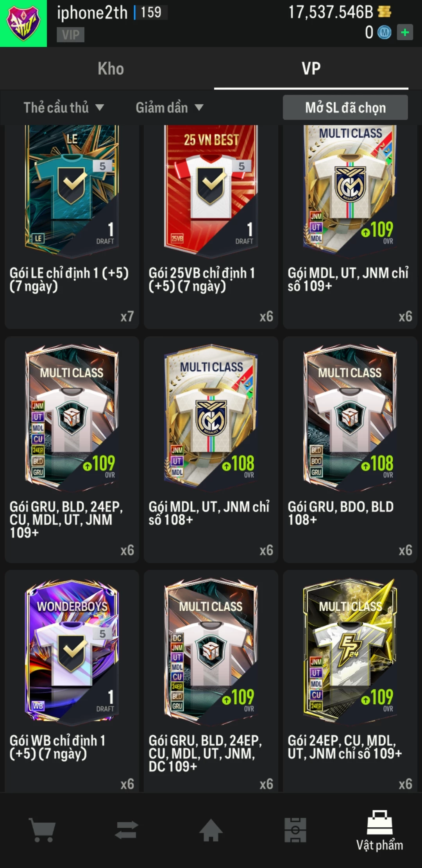Open the squad pitch formation icon

[295, 830]
